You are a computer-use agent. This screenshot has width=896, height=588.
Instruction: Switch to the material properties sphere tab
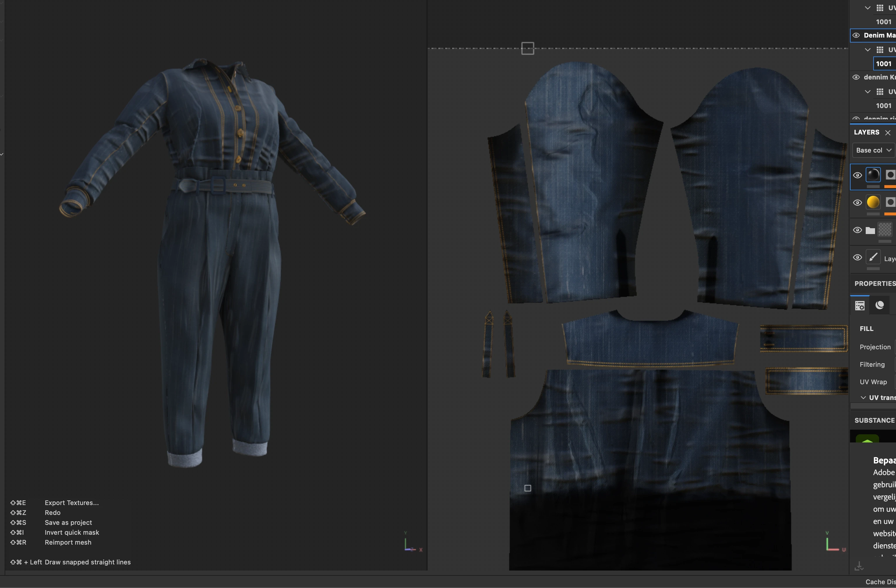pos(880,305)
